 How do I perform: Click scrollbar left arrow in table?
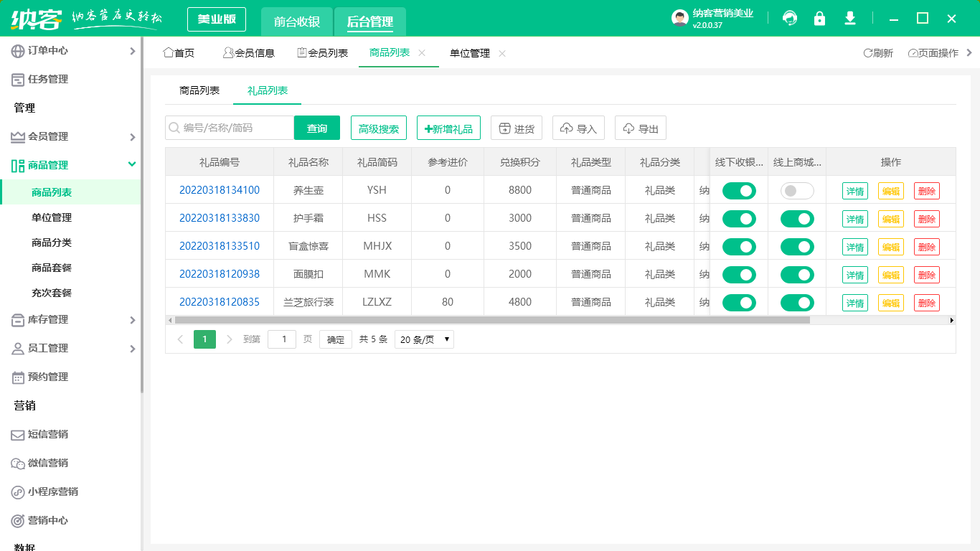170,320
